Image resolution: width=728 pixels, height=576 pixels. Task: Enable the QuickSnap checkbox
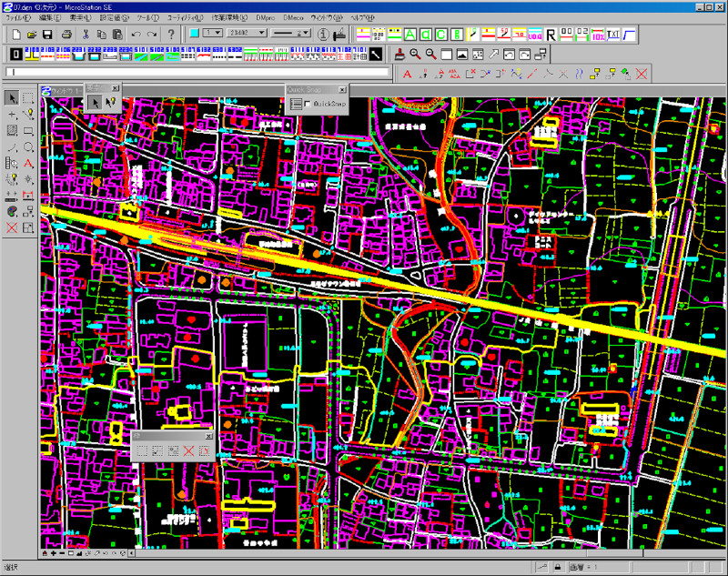(x=308, y=105)
